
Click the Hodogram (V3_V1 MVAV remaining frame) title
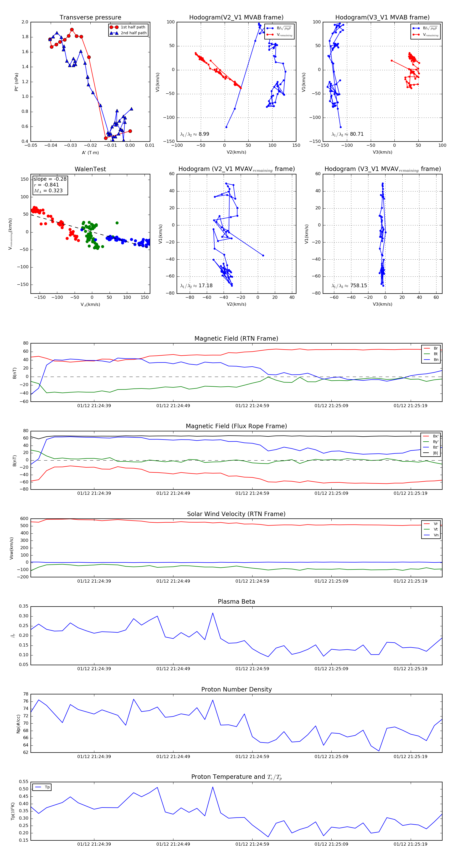point(382,169)
